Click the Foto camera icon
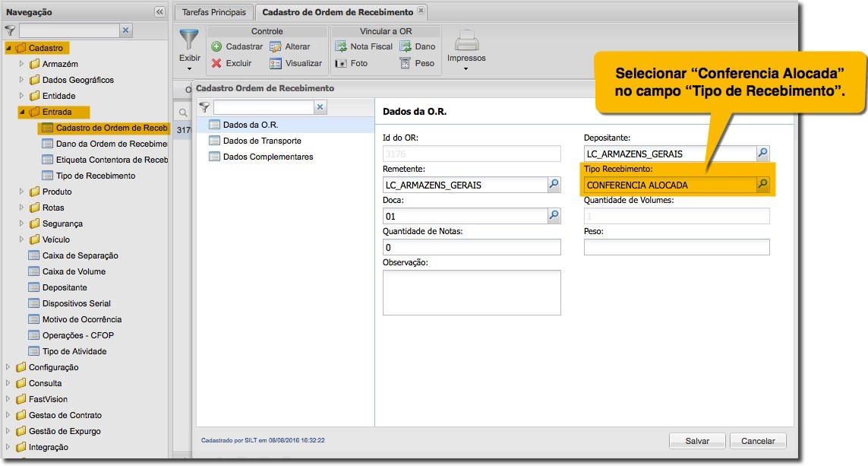The image size is (868, 466). coord(341,64)
